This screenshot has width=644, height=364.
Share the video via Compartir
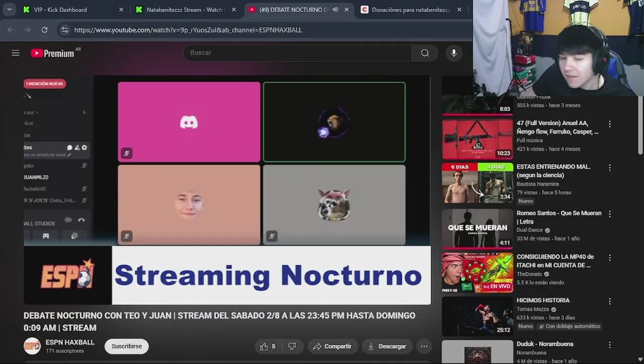point(332,346)
